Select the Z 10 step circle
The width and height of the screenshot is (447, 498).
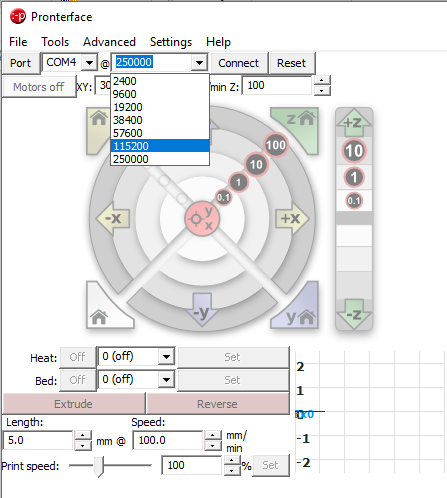point(354,151)
